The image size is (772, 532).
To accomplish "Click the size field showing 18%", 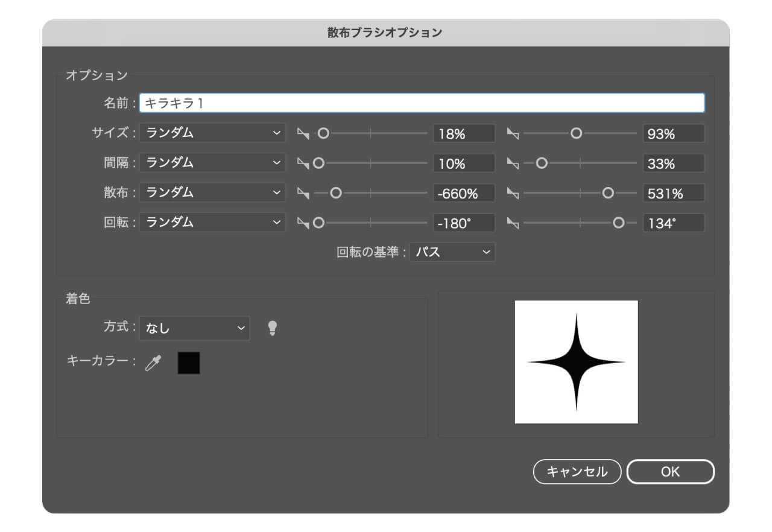I will [x=464, y=133].
